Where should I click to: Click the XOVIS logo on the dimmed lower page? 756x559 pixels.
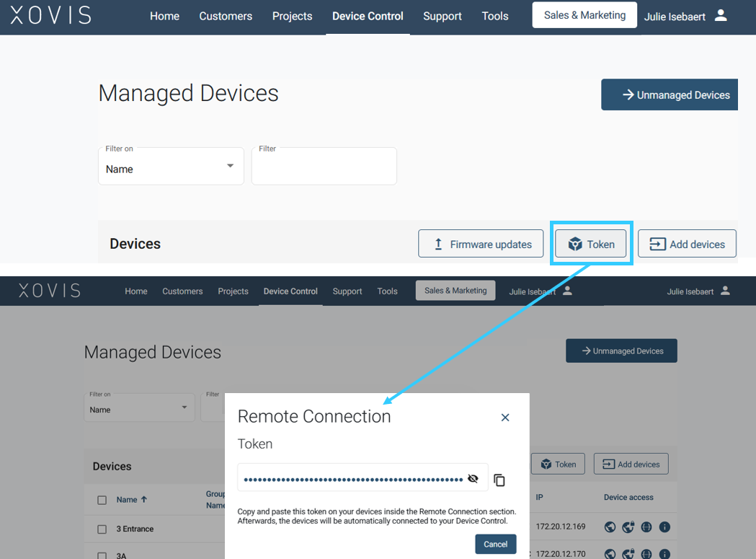(50, 291)
